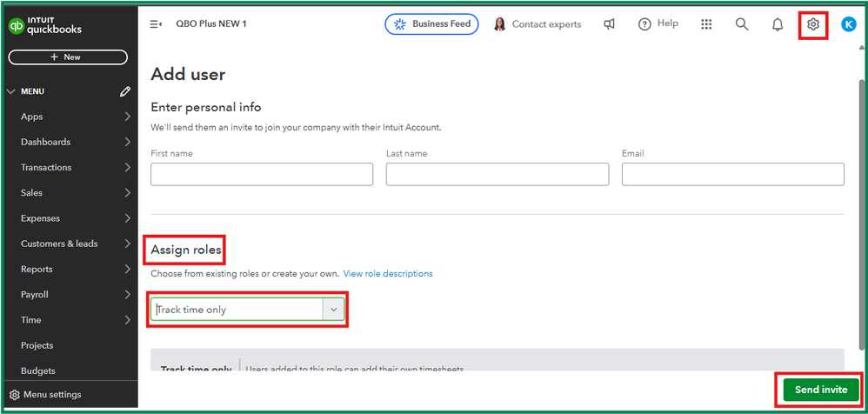The width and height of the screenshot is (868, 414).
Task: Open Dashboards in the menu
Action: point(45,143)
